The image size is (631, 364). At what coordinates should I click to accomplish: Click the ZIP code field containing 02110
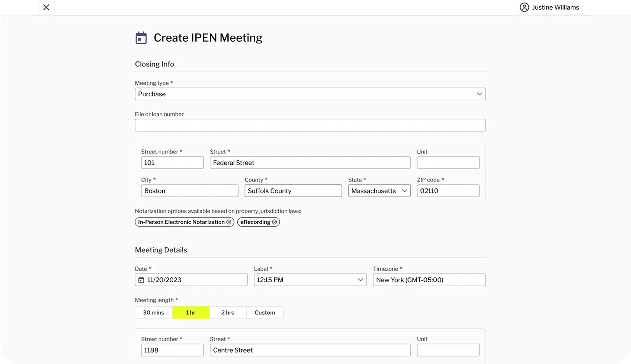(448, 191)
